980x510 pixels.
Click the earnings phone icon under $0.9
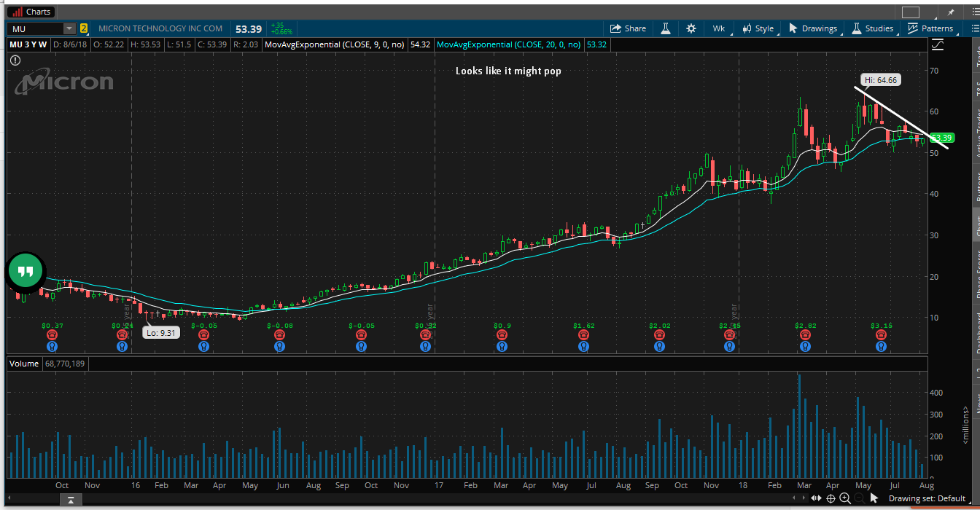click(x=502, y=334)
